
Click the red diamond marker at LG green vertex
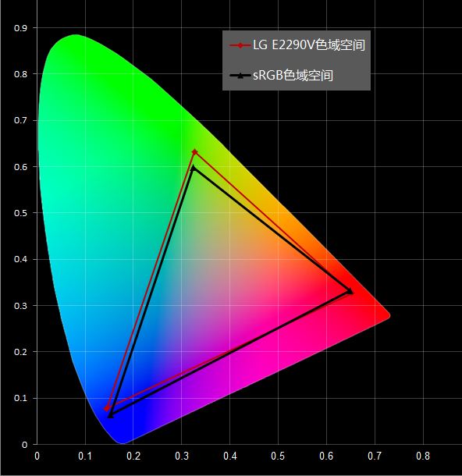194,152
